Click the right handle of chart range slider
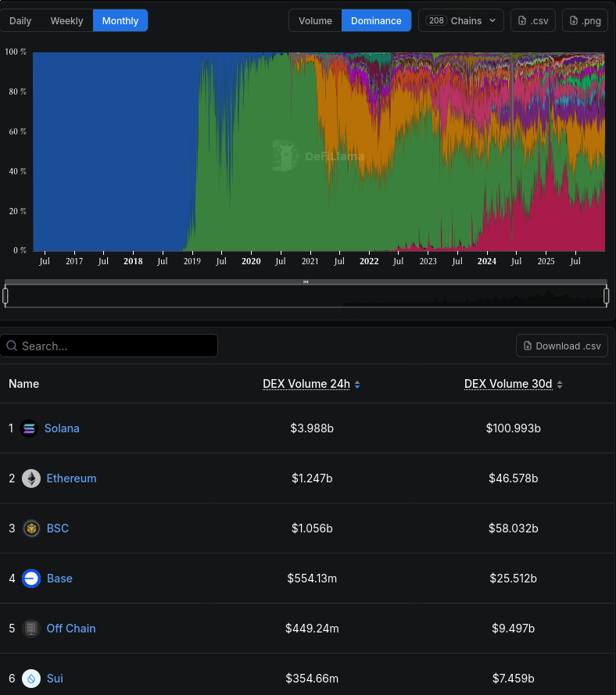This screenshot has height=695, width=616. (x=607, y=296)
